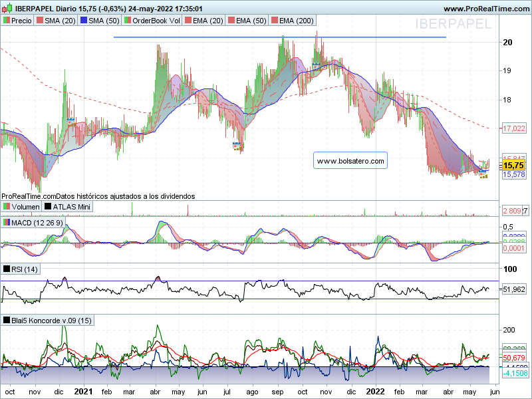The image size is (532, 399).
Task: Select the Precio legend label
Action: [x=17, y=21]
